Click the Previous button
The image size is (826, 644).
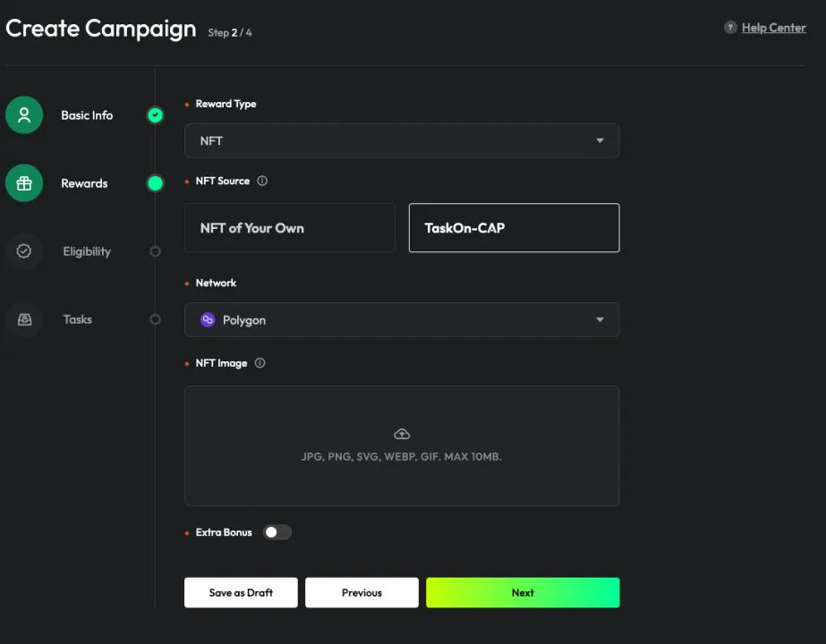coord(362,592)
